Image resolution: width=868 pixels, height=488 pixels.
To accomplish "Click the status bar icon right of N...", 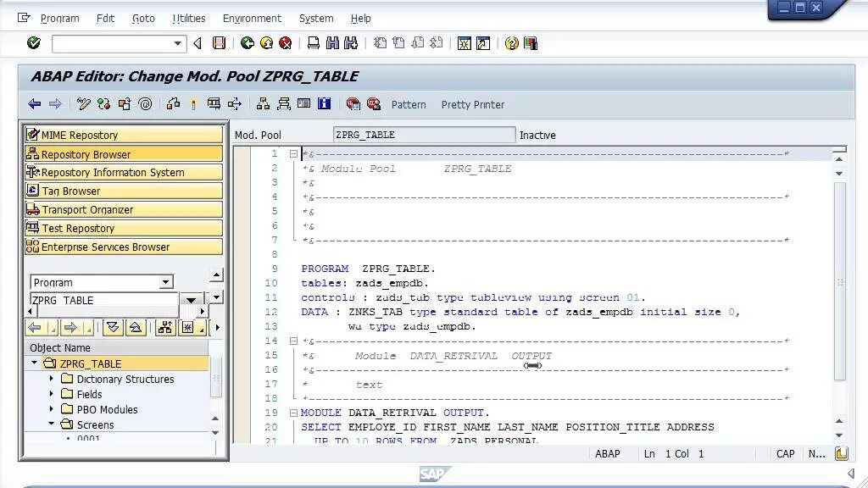I will point(842,454).
